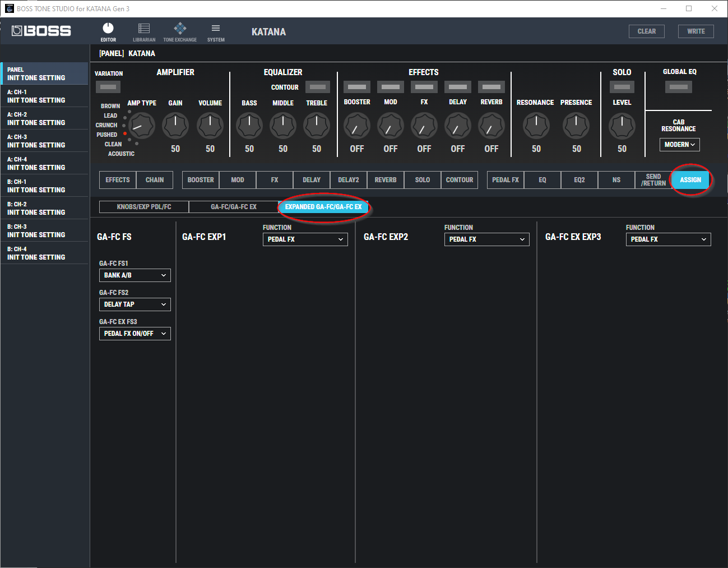Image resolution: width=728 pixels, height=568 pixels.
Task: Click the Resonance knob
Action: [x=536, y=126]
